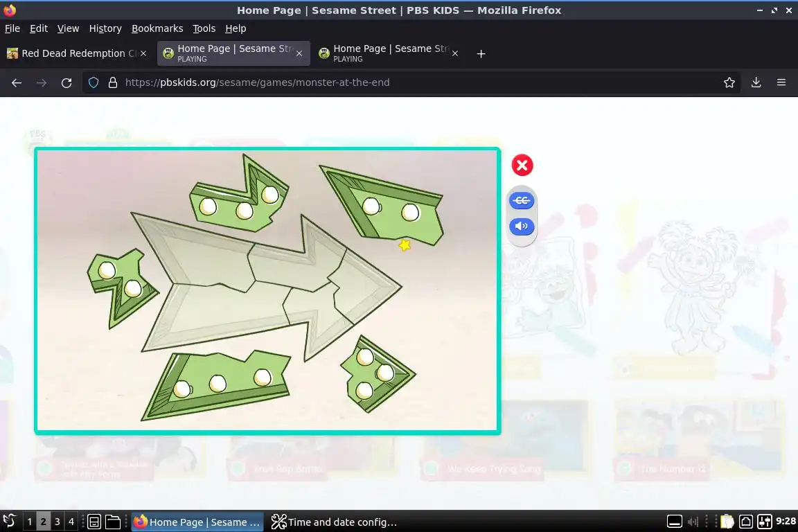Open the Edit menu
This screenshot has height=532, width=798.
[x=39, y=28]
